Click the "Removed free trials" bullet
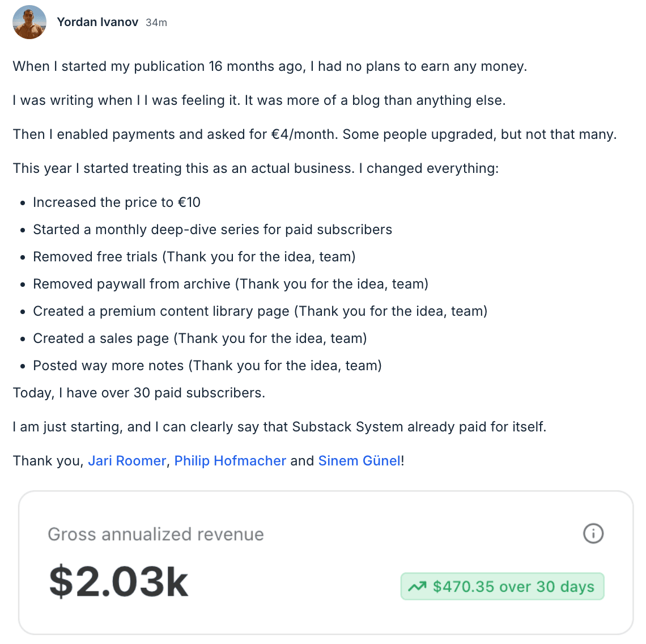The height and width of the screenshot is (644, 646). (194, 257)
